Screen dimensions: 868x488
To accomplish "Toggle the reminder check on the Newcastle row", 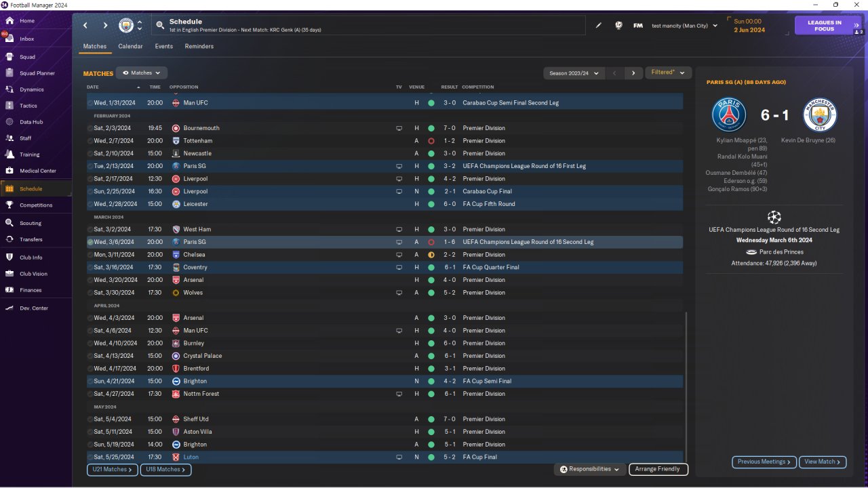I will [x=90, y=153].
